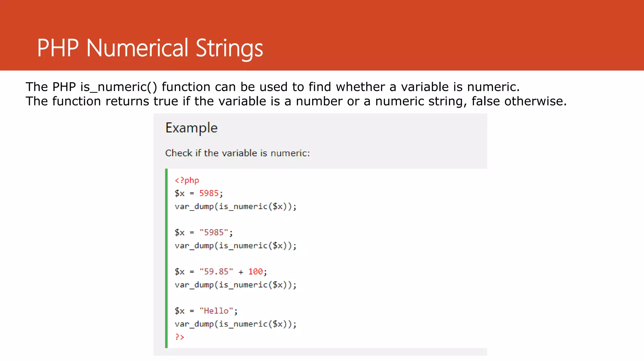Click the var_dump line after "Hello" assignment

coord(236,324)
